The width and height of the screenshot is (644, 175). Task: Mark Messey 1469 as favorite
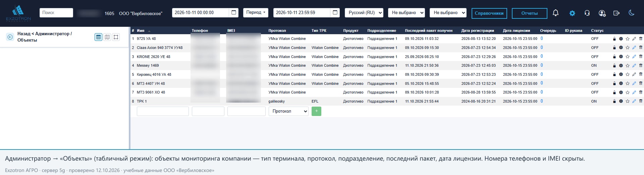[x=628, y=66]
